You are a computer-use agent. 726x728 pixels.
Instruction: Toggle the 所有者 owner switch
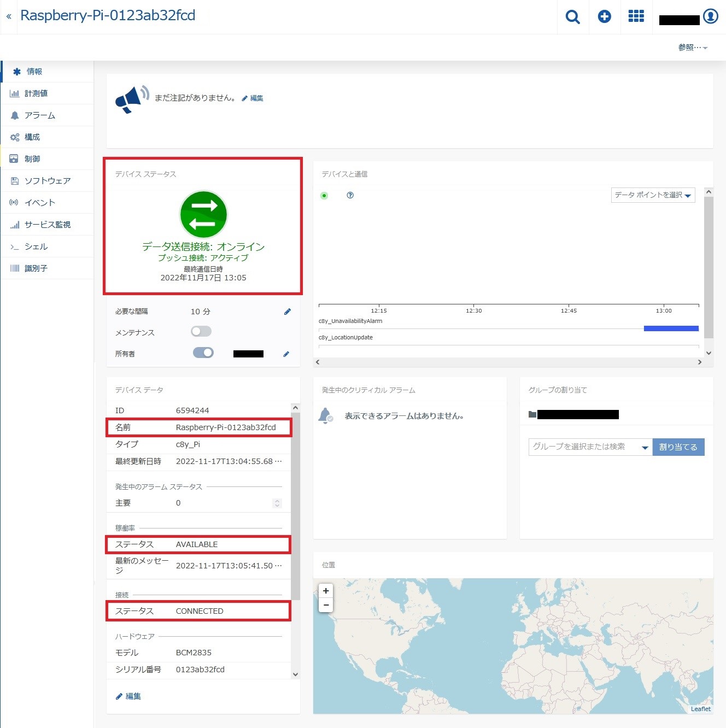pos(203,353)
